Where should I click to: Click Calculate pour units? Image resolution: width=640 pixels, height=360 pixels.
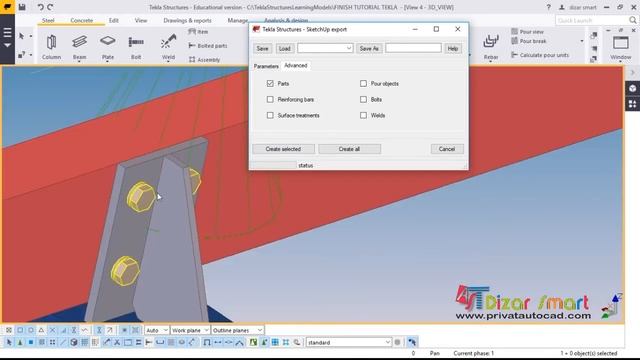pyautogui.click(x=540, y=55)
